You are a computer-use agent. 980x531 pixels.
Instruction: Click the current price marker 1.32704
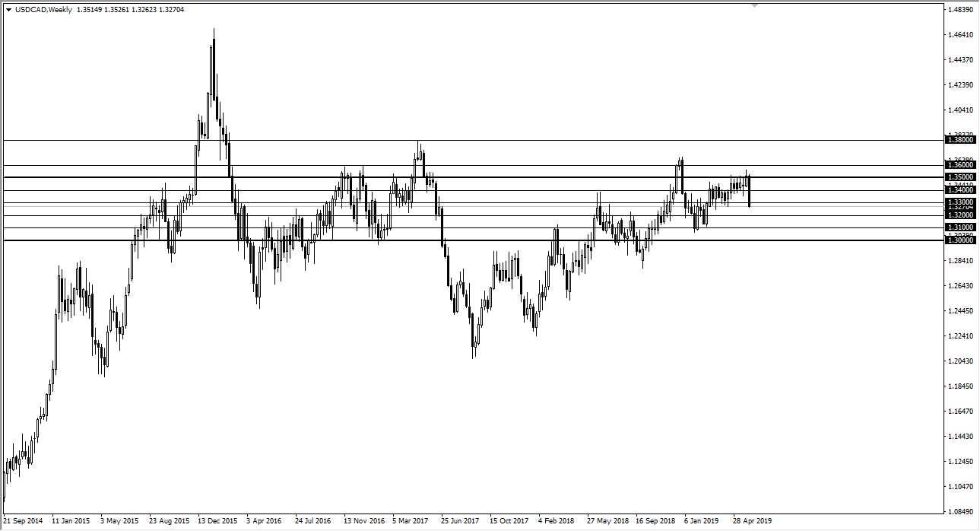959,206
